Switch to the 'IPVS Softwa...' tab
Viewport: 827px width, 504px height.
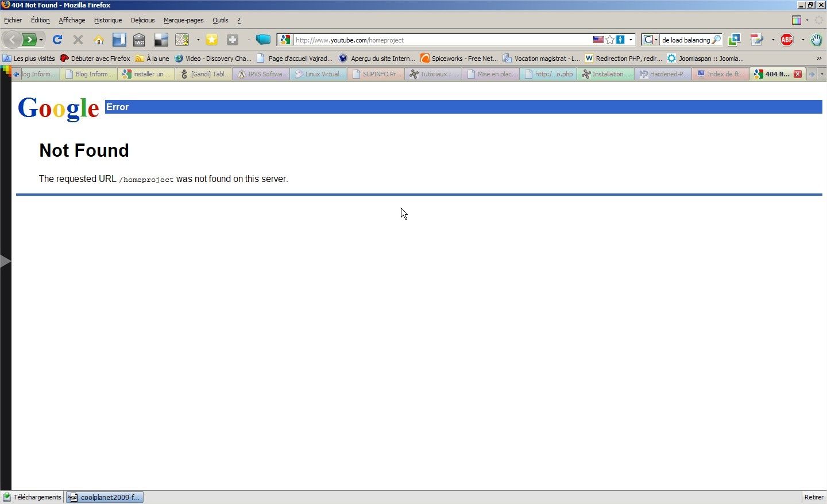click(261, 74)
